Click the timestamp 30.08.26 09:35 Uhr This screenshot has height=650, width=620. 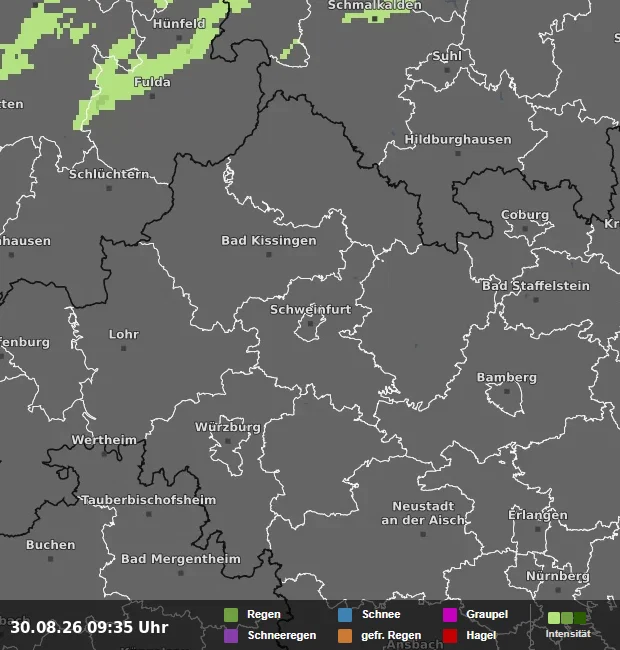90,627
